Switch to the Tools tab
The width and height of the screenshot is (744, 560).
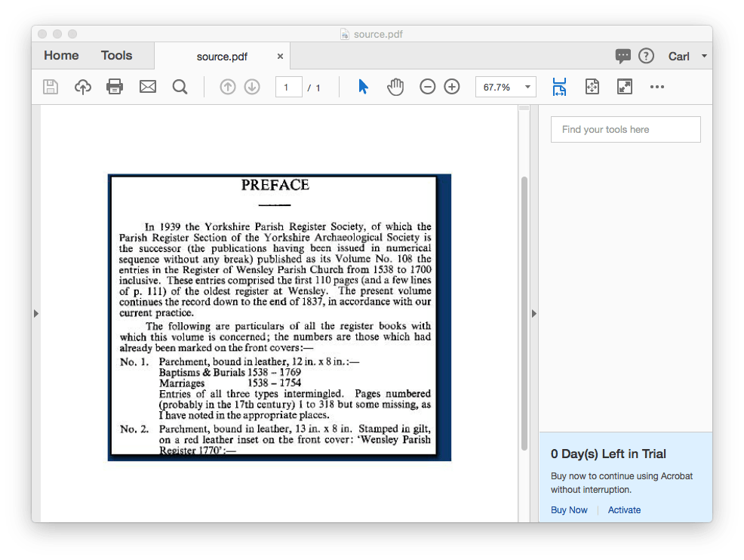click(x=116, y=55)
